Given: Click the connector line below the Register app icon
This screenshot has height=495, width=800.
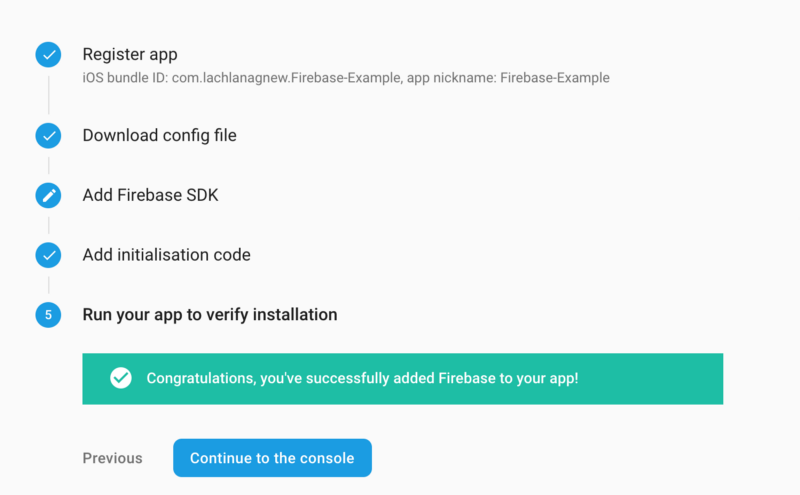Looking at the screenshot, I should click(48, 95).
